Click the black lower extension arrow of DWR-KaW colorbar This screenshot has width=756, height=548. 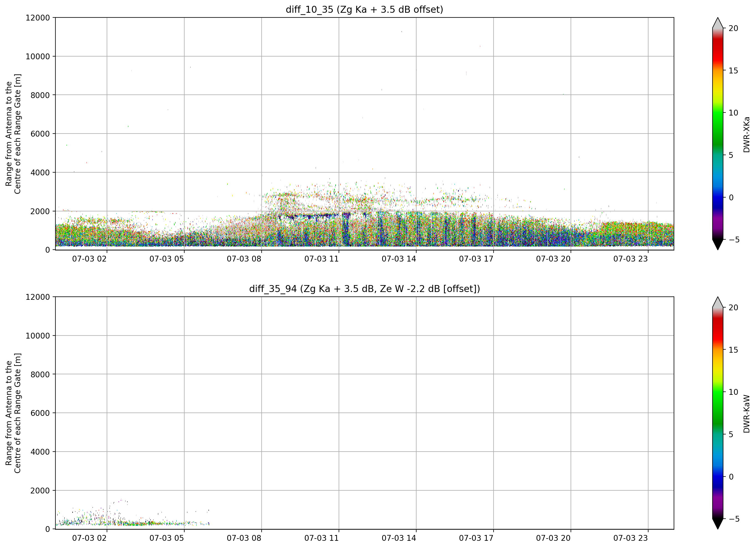718,523
